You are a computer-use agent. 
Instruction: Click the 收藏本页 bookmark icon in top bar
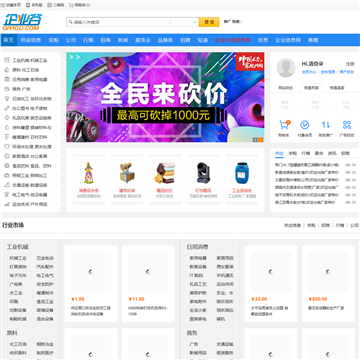[x=3, y=5]
